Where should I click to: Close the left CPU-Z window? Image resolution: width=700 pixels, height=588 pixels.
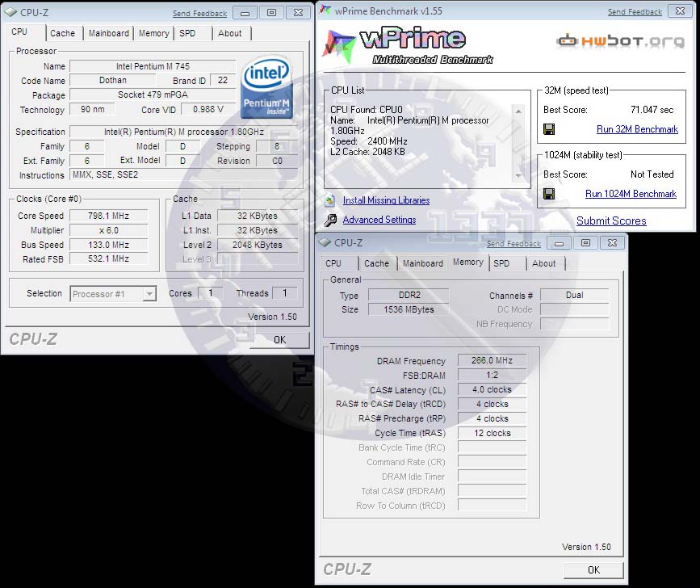[298, 13]
